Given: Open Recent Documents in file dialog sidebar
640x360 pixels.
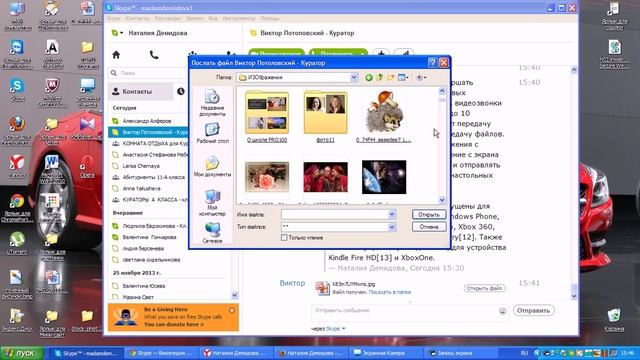Looking at the screenshot, I should (212, 103).
